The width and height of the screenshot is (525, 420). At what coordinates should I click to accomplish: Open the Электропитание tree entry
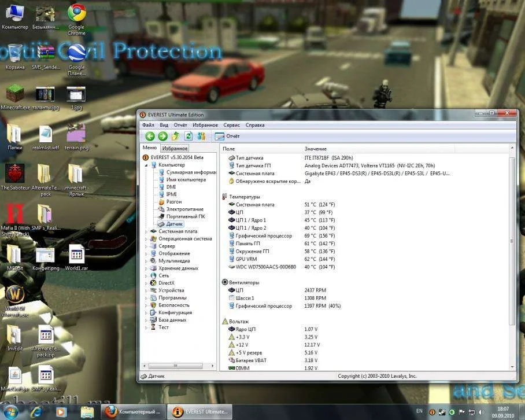click(184, 209)
